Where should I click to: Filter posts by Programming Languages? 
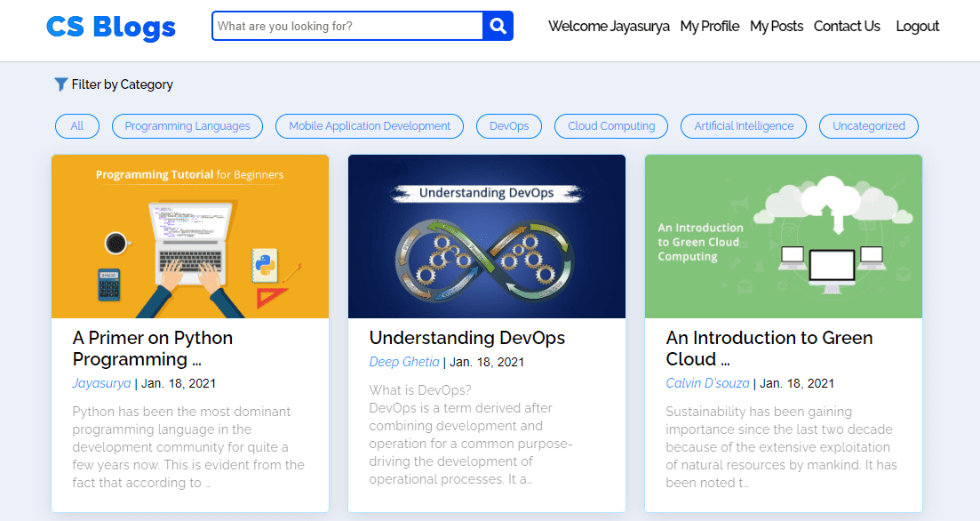pyautogui.click(x=187, y=125)
